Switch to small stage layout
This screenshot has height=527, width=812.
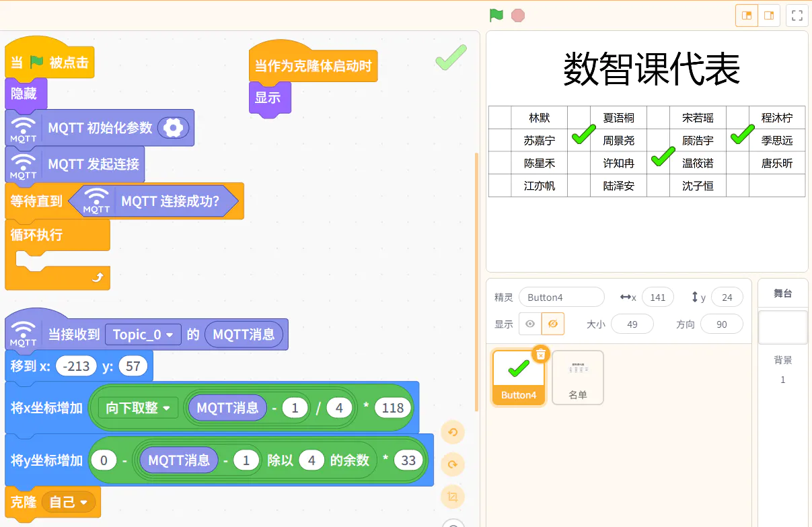coord(747,15)
